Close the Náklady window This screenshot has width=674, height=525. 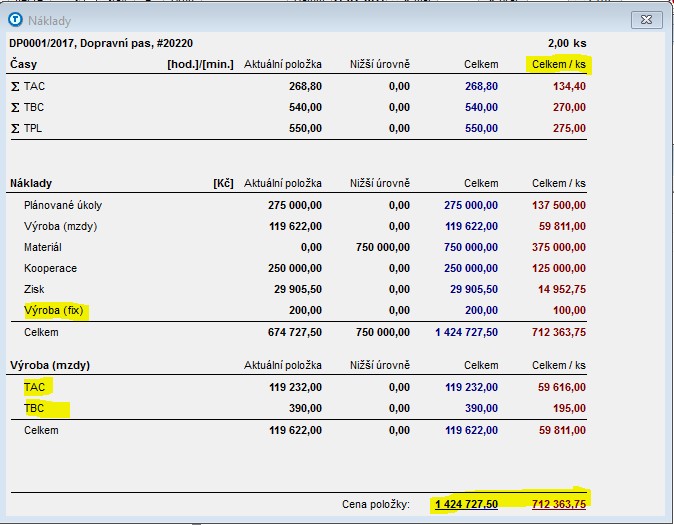(x=647, y=19)
